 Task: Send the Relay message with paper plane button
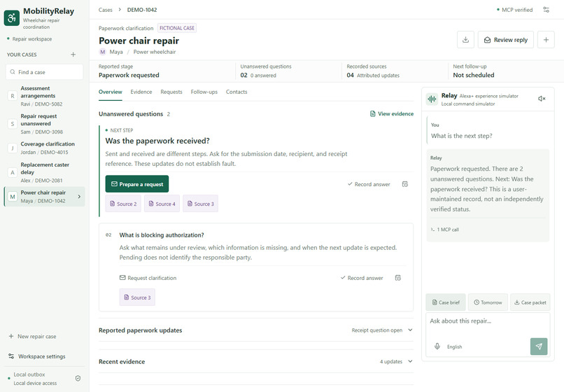pos(539,346)
